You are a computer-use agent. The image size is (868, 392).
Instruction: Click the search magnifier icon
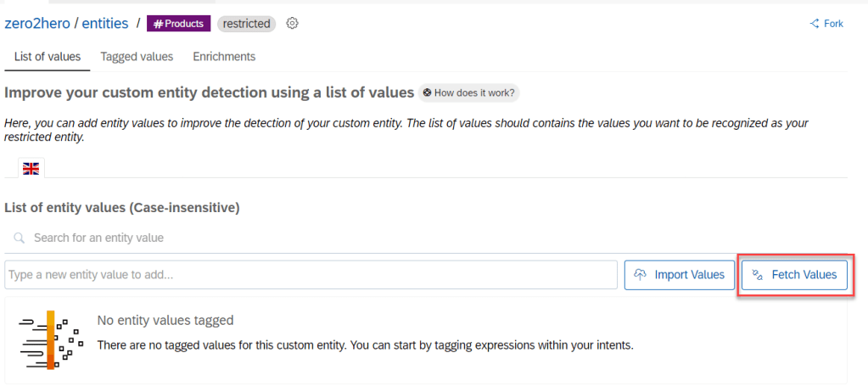20,238
